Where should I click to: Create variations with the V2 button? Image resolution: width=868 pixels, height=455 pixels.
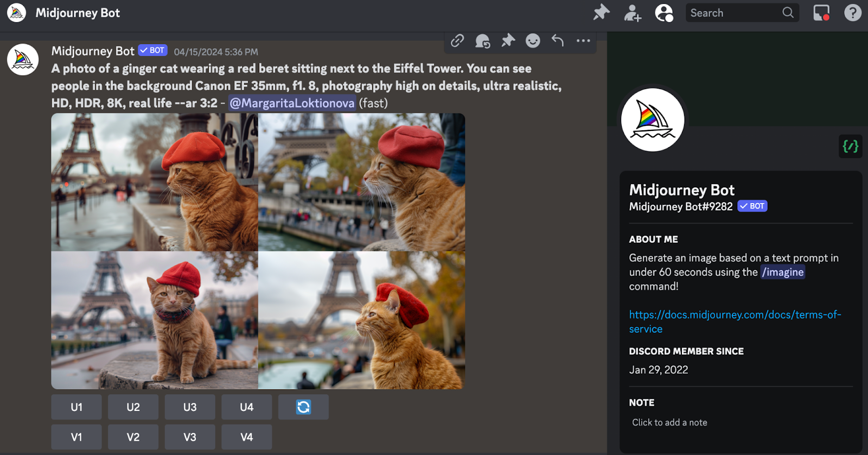click(133, 437)
